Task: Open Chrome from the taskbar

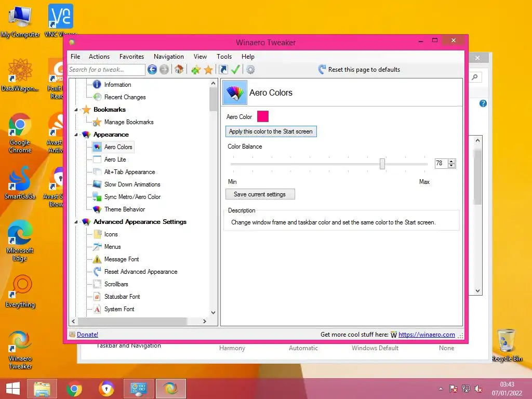Action: coord(74,389)
